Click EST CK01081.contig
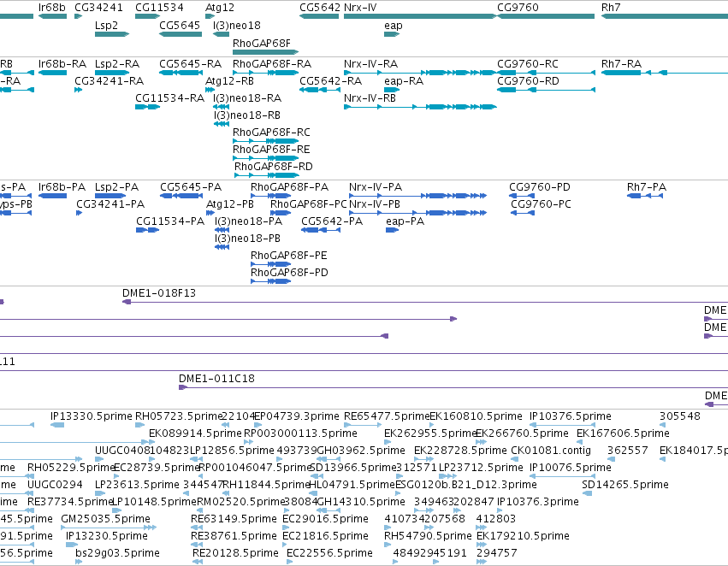Viewport: 728px width, 566px height. (x=551, y=451)
